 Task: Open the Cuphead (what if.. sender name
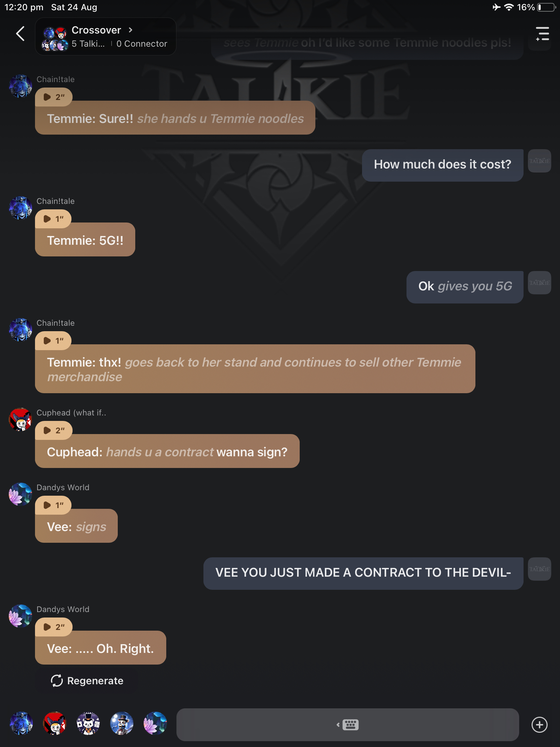(x=71, y=413)
